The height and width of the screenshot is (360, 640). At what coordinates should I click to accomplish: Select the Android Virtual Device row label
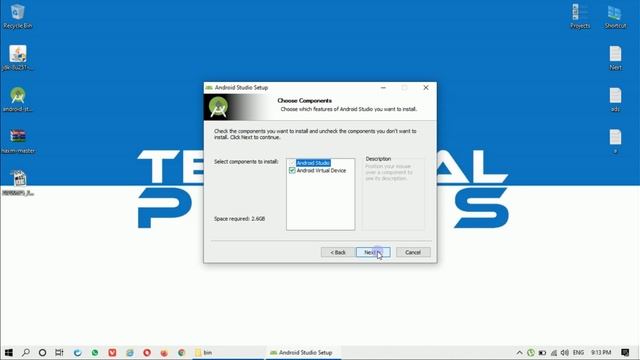tap(321, 170)
